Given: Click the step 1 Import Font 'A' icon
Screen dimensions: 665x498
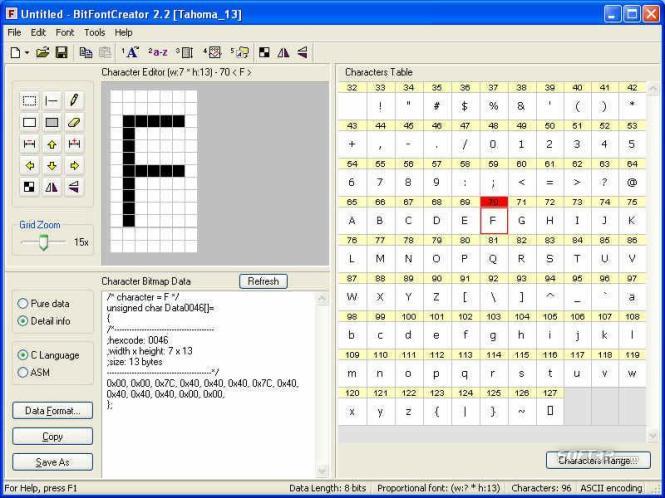Looking at the screenshot, I should pyautogui.click(x=131, y=53).
